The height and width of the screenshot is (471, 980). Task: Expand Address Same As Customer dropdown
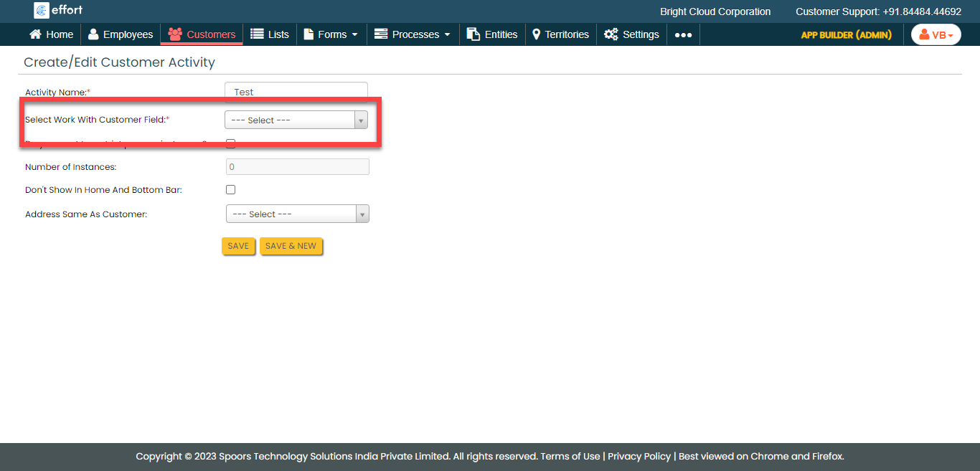tap(297, 214)
